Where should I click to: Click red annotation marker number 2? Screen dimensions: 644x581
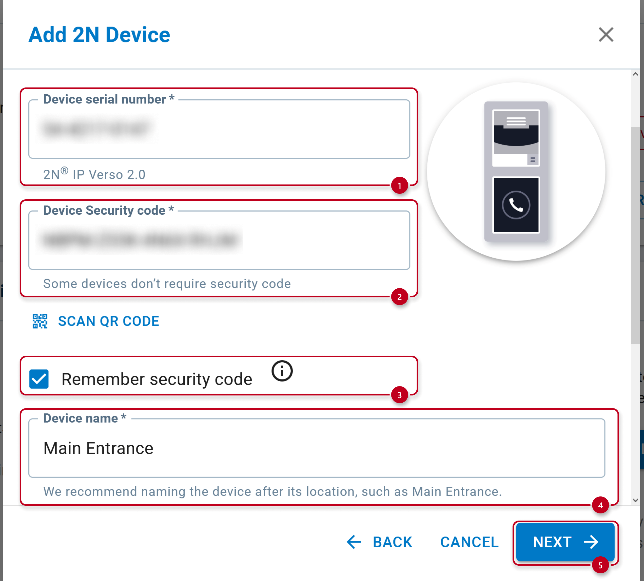pyautogui.click(x=399, y=296)
